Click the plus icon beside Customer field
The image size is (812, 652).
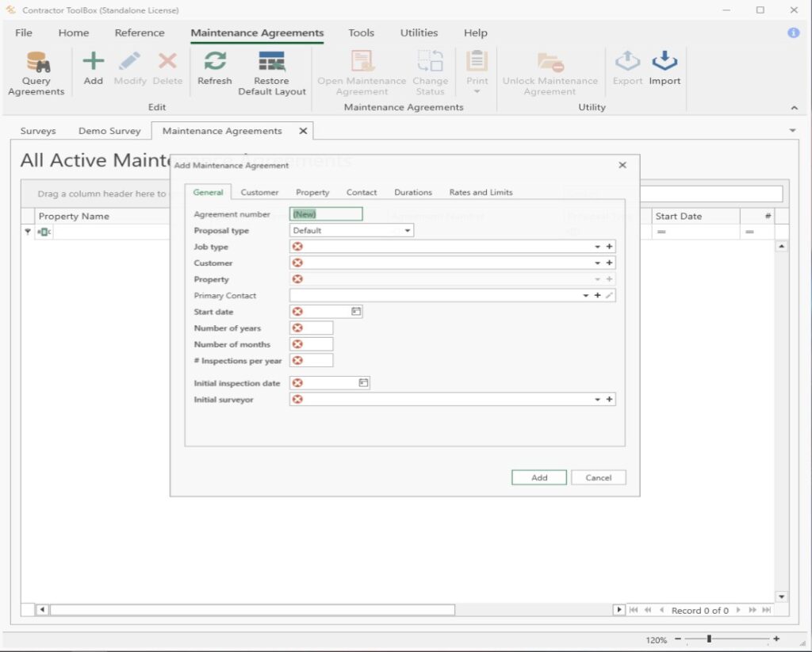point(609,263)
